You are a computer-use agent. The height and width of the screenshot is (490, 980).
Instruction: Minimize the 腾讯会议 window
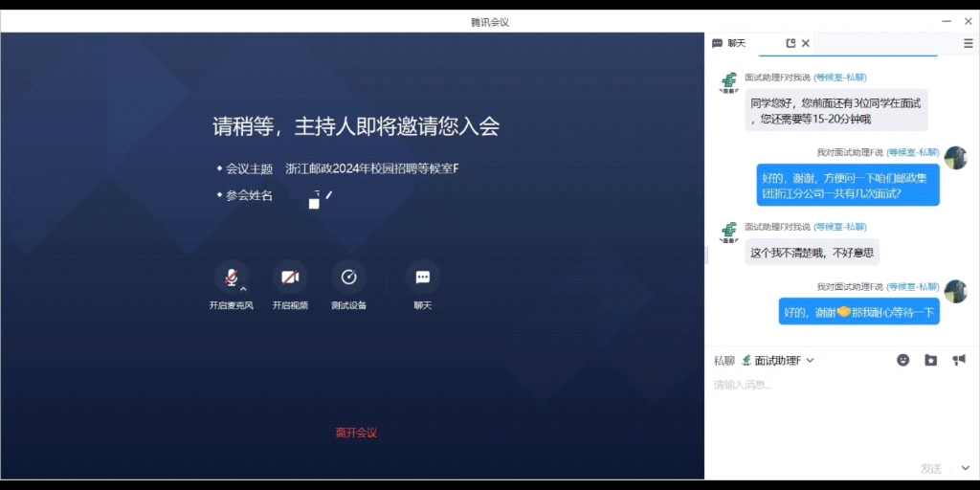[x=948, y=22]
